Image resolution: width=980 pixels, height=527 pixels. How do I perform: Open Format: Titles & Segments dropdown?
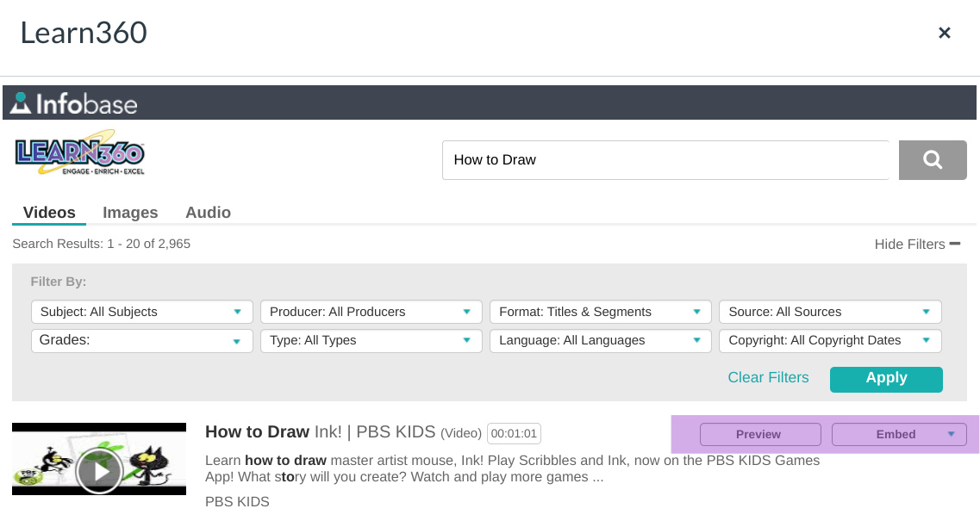[600, 312]
